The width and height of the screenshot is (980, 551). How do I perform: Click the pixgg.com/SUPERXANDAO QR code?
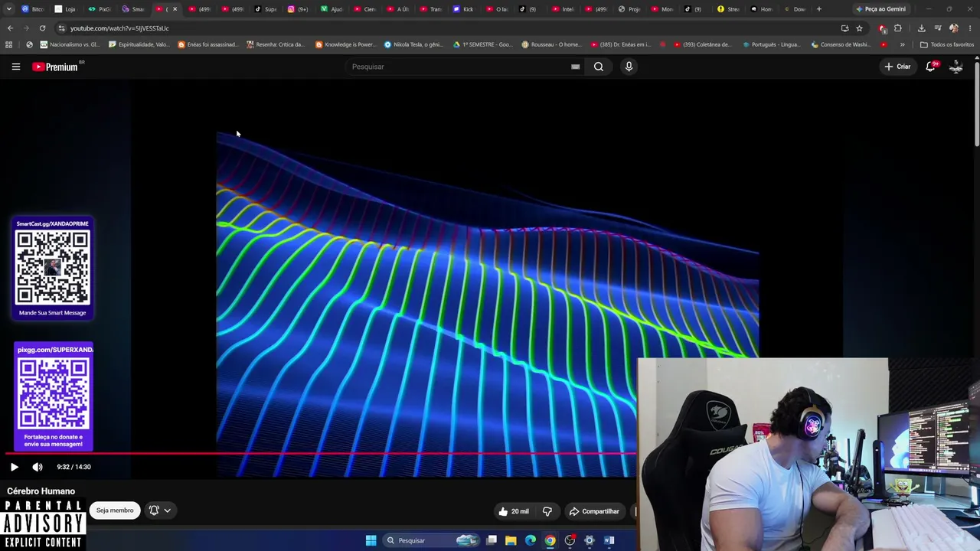[54, 393]
